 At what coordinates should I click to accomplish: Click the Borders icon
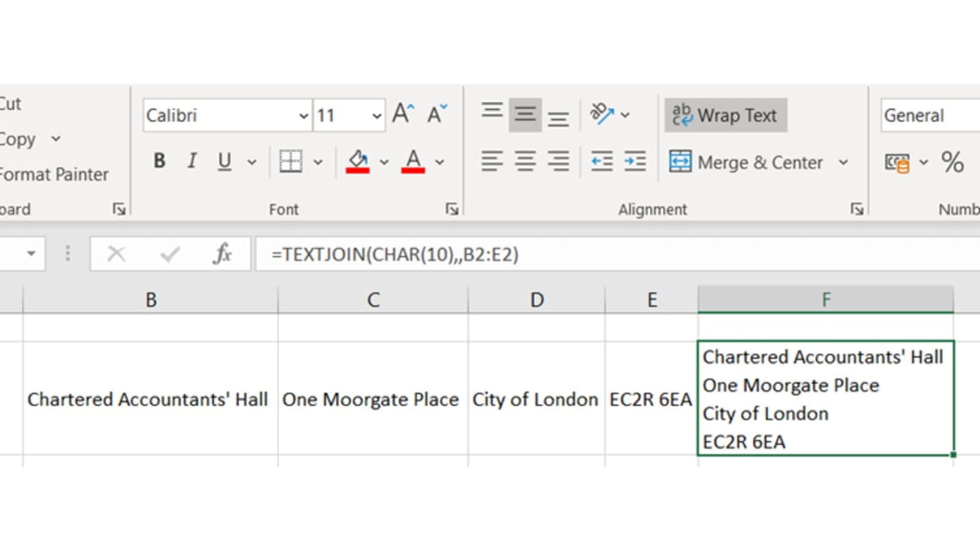(290, 162)
